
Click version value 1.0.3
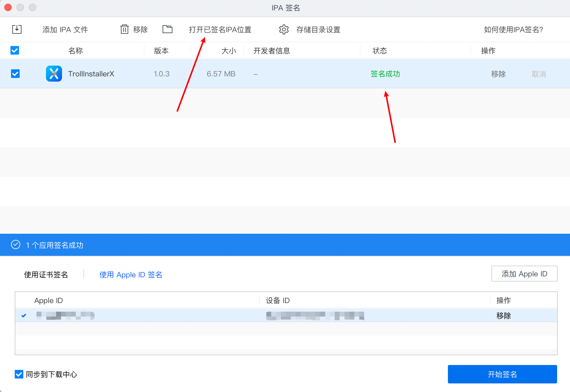coord(162,74)
